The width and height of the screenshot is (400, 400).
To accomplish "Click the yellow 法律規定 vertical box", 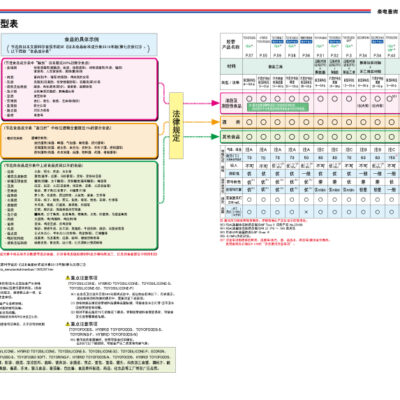I will 176,125.
